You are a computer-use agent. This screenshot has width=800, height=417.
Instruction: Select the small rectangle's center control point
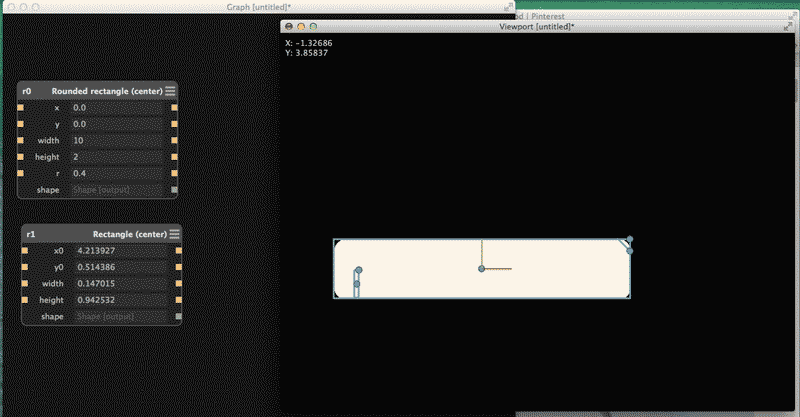357,284
